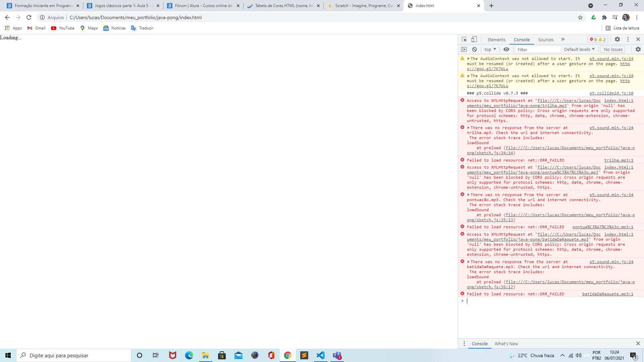Expand the batidaDaRaquete.mp3 no response error
This screenshot has width=644, height=362.
coord(469,262)
